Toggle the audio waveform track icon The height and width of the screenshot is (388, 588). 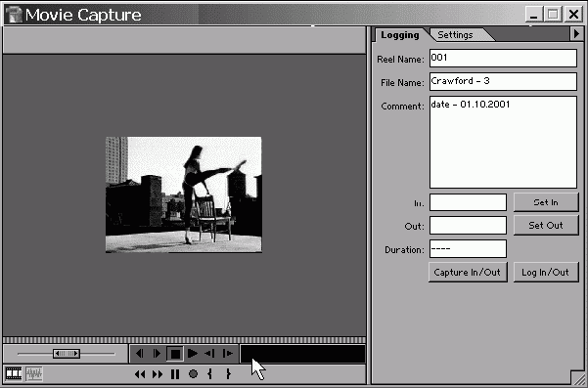point(34,373)
